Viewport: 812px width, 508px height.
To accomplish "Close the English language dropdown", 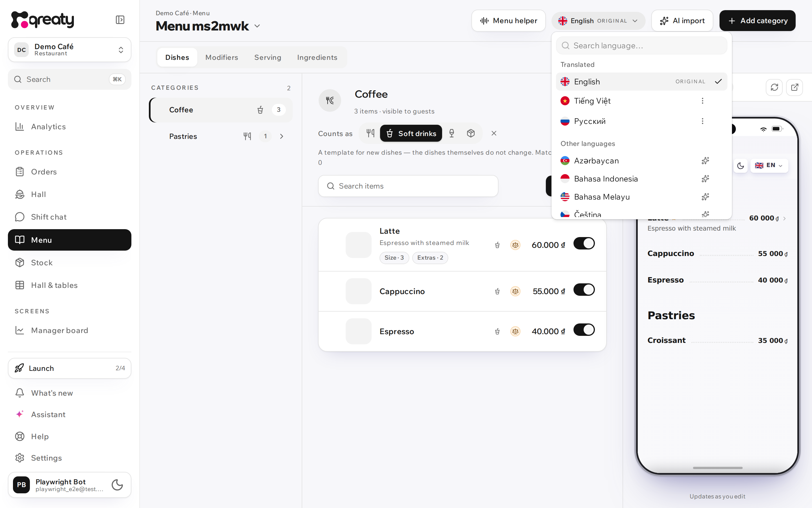I will [598, 21].
